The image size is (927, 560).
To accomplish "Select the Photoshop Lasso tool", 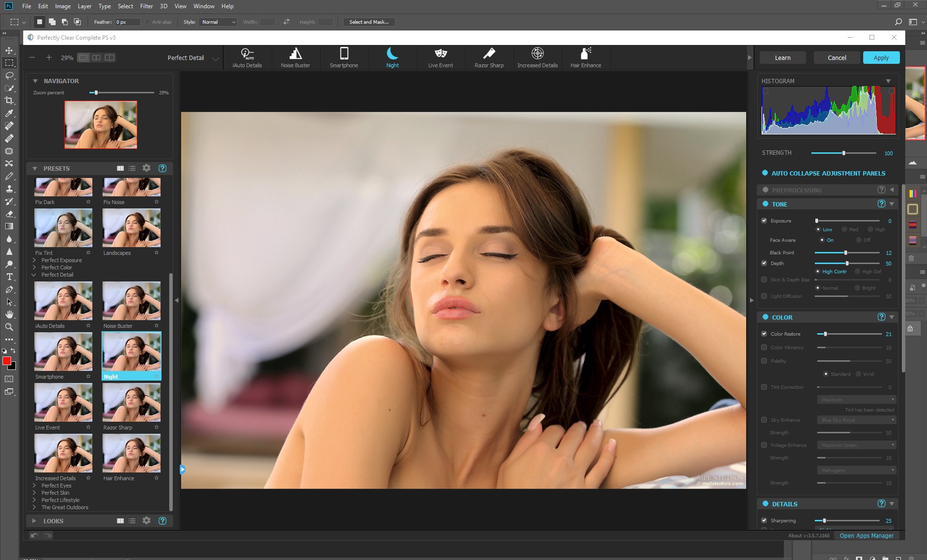I will [9, 75].
